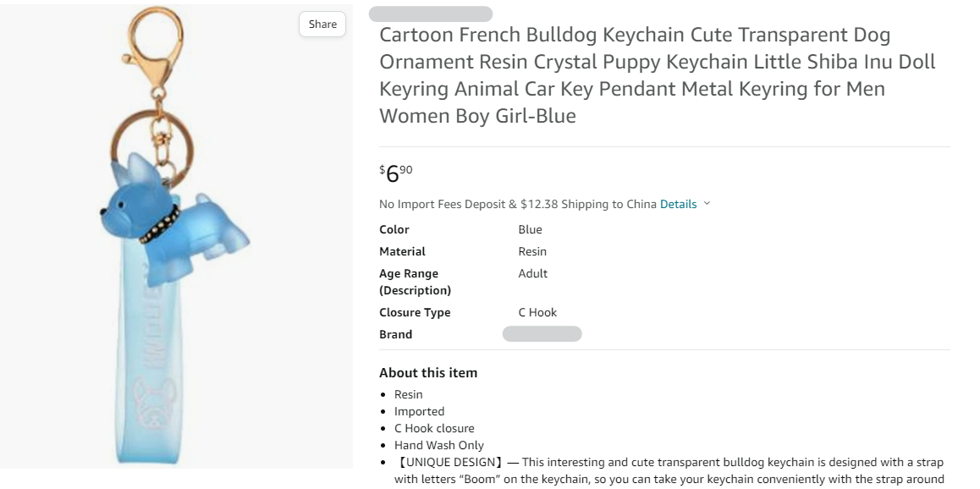Click the Resin material value
The height and width of the screenshot is (489, 980).
coord(532,251)
